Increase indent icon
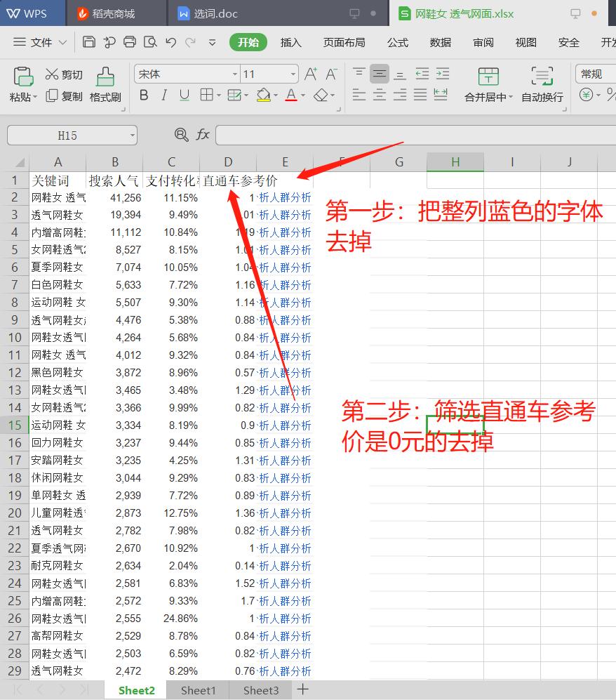The height and width of the screenshot is (700, 616). click(x=443, y=74)
